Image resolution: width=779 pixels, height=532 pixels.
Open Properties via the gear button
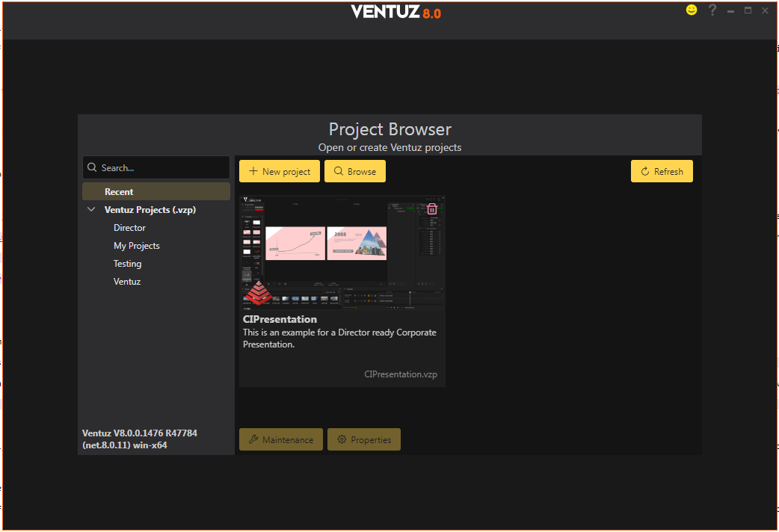[364, 440]
